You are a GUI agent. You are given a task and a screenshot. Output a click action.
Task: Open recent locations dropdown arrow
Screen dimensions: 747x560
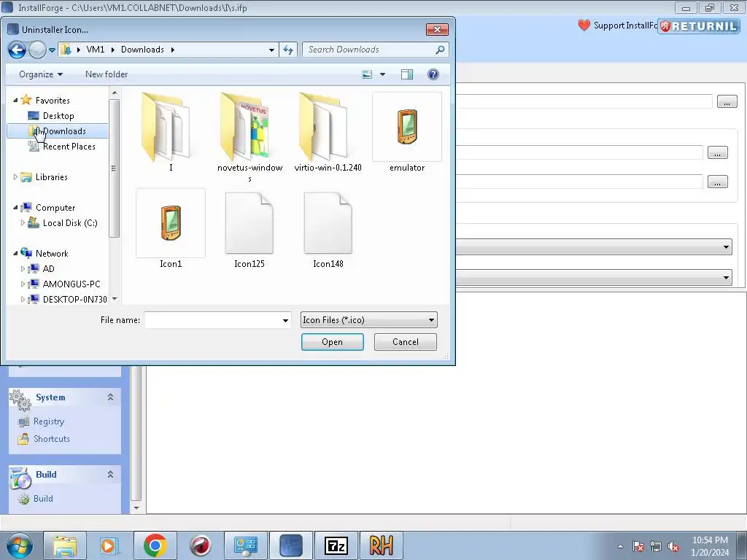tap(52, 50)
